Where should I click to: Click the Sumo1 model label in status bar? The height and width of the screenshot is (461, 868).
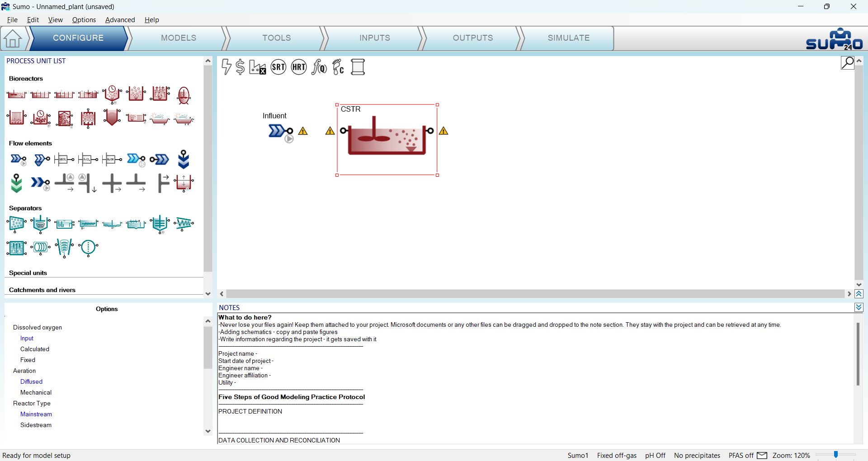coord(578,456)
